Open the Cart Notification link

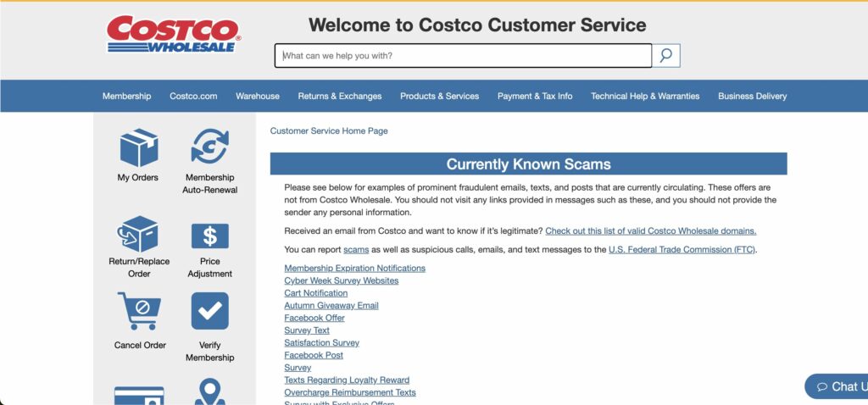(316, 293)
